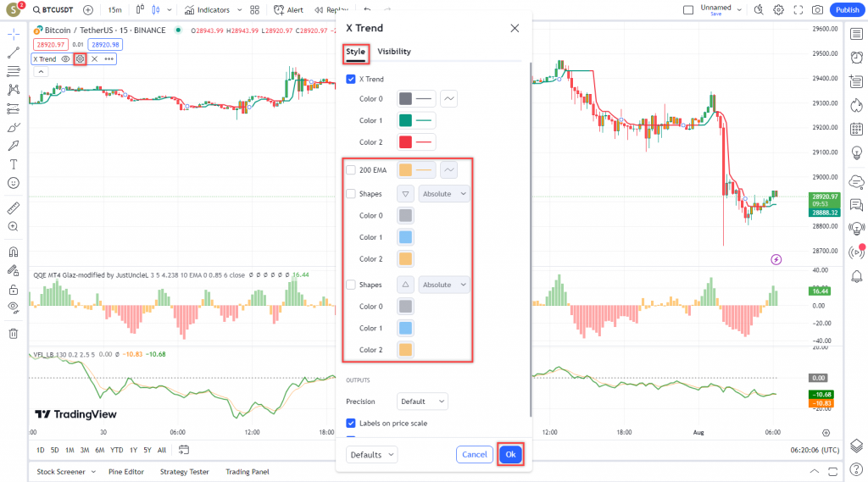Toggle Labels on price scale checkbox
868x482 pixels.
pos(351,423)
